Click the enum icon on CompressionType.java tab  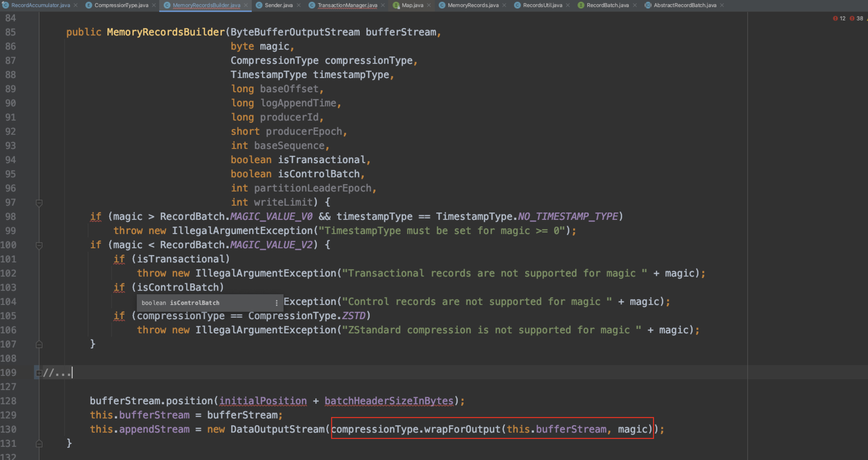88,5
